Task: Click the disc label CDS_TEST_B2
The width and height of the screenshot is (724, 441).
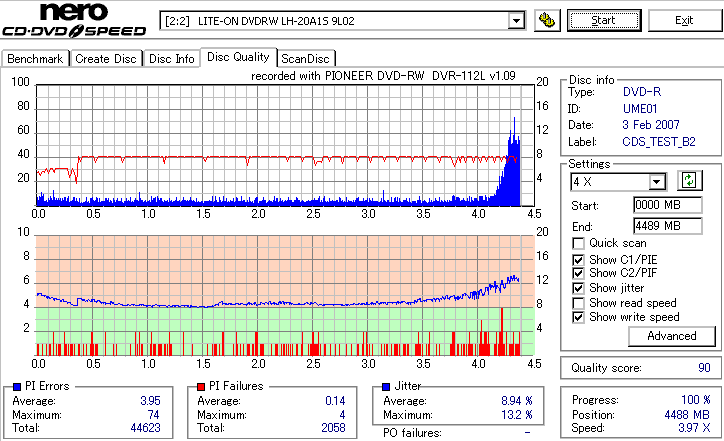Action: click(x=659, y=142)
